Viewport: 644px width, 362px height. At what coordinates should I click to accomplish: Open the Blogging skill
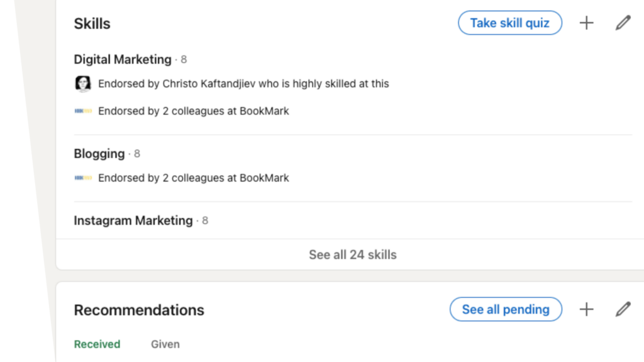click(99, 153)
